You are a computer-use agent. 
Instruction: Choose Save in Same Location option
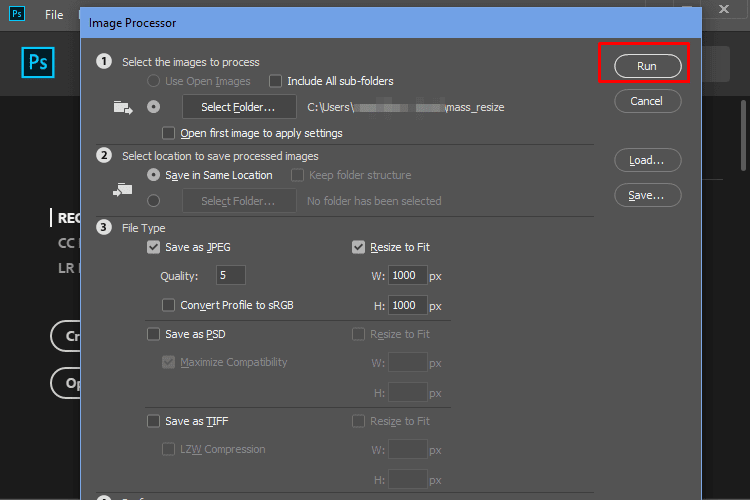pyautogui.click(x=153, y=175)
